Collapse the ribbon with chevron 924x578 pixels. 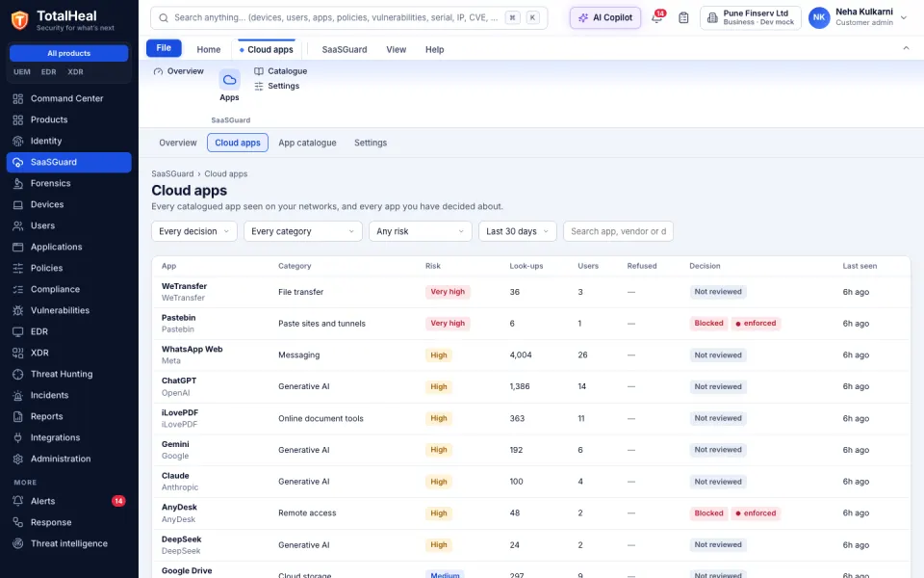[907, 48]
